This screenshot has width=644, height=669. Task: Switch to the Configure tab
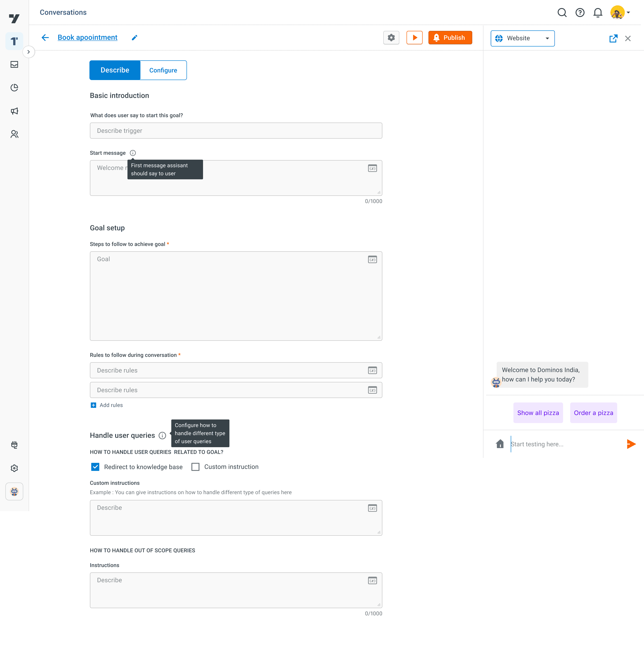[x=163, y=70]
